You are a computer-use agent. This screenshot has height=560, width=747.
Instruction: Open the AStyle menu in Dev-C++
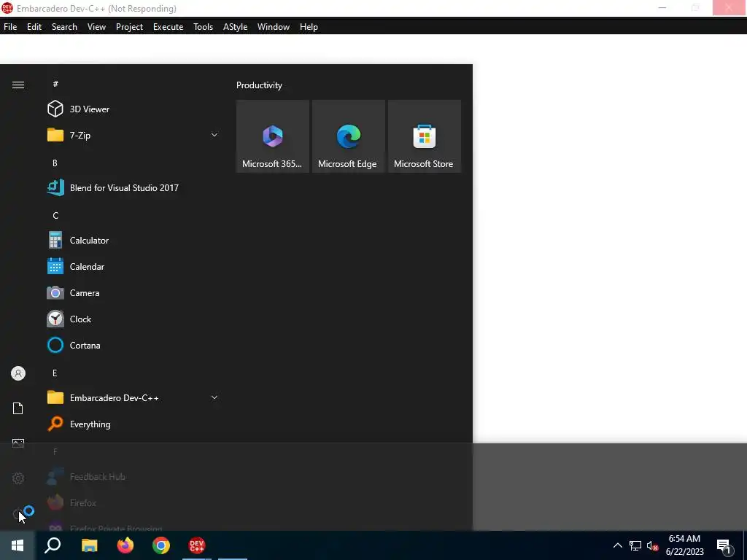pos(235,27)
